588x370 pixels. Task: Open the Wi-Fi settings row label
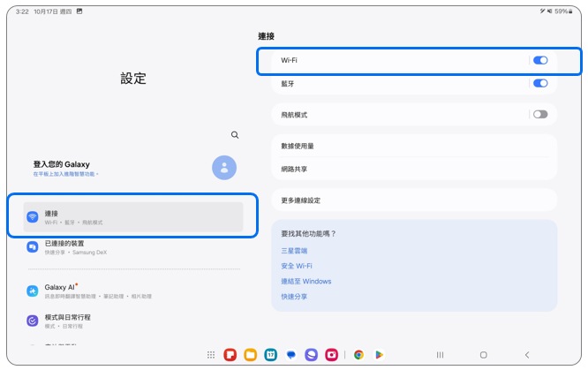(289, 60)
